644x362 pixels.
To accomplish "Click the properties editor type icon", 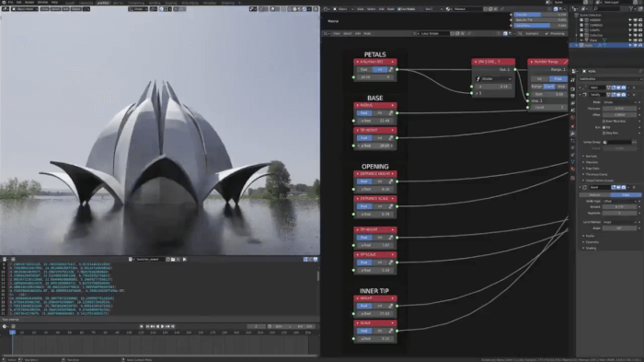I will [x=574, y=71].
